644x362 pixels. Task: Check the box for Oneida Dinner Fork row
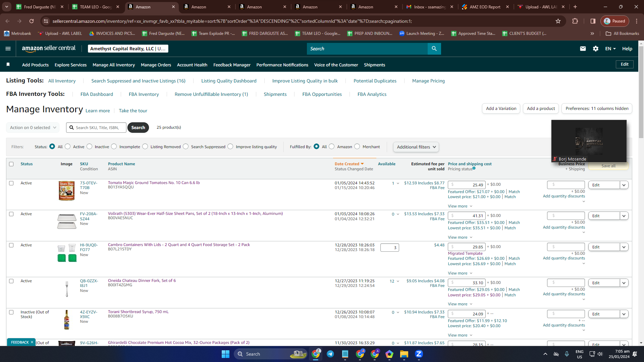(x=11, y=281)
